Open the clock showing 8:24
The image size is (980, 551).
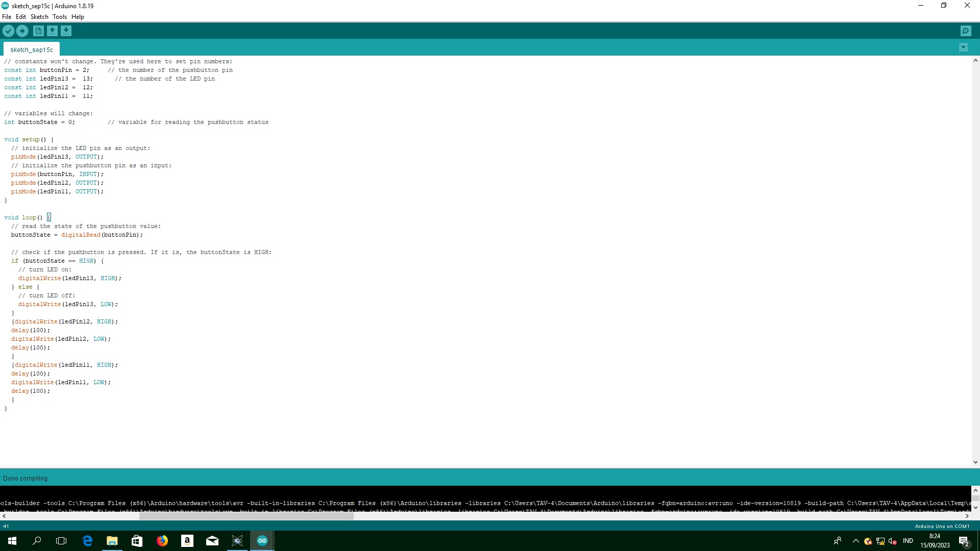[x=935, y=541]
